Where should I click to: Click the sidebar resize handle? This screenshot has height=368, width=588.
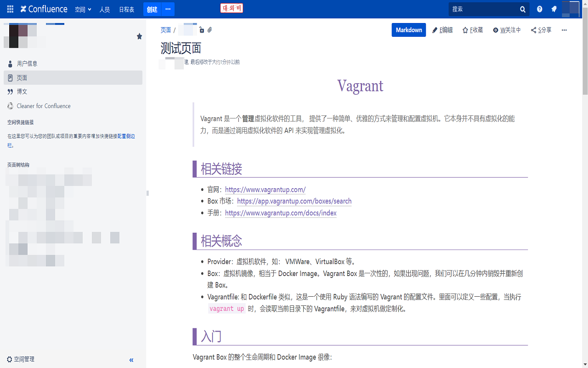[147, 193]
